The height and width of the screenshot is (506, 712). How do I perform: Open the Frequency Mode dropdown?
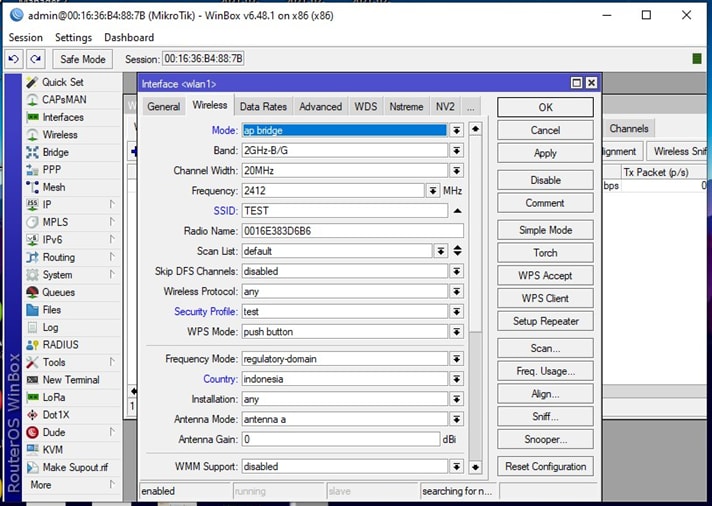(456, 359)
